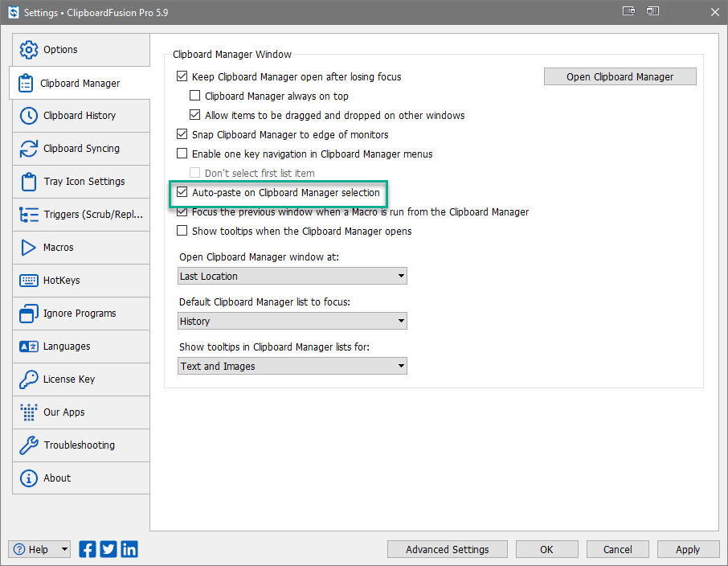
Task: Open the About page
Action: pos(78,478)
